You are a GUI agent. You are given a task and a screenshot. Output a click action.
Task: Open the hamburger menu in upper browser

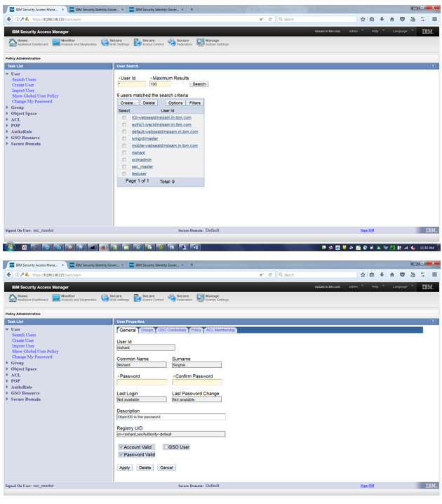pyautogui.click(x=434, y=19)
